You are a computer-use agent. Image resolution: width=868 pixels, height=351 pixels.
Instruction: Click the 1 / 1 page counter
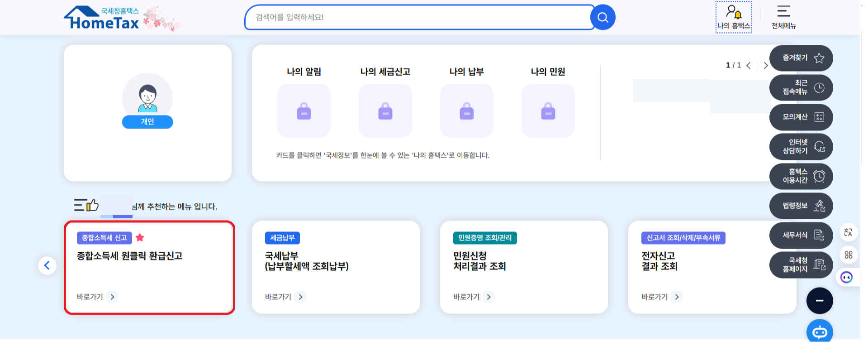coord(733,65)
